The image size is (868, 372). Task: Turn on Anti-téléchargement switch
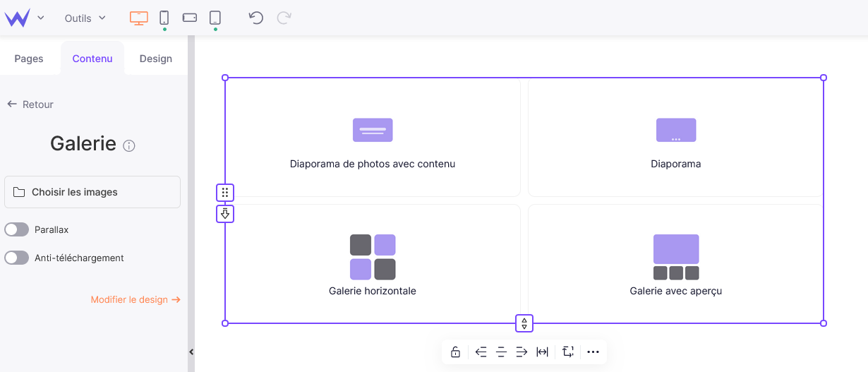tap(17, 258)
